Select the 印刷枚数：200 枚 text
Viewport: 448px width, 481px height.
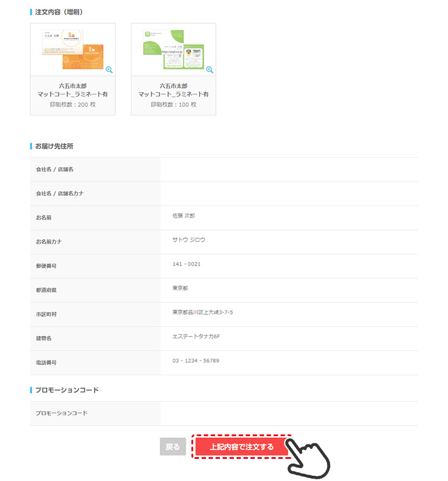[73, 105]
